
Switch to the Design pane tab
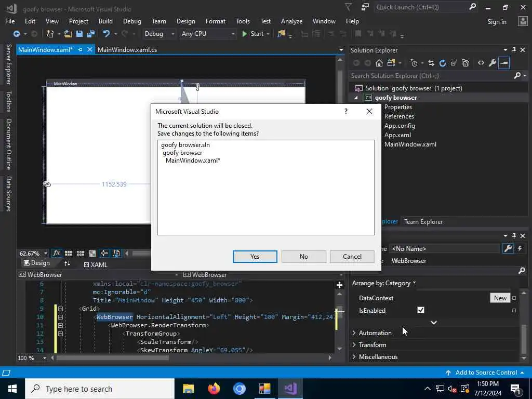point(37,263)
